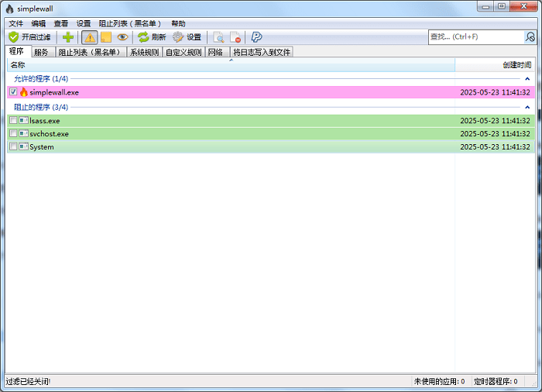Click the green plus add-application icon
Image resolution: width=542 pixels, height=392 pixels.
tap(68, 37)
